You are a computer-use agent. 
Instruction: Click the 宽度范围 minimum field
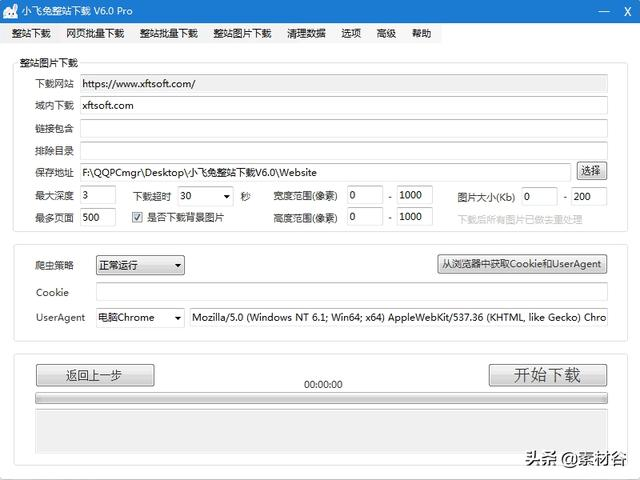point(365,195)
